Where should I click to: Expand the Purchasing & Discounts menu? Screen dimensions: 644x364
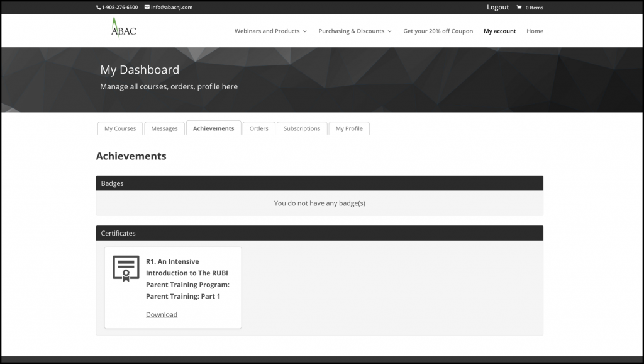point(355,31)
